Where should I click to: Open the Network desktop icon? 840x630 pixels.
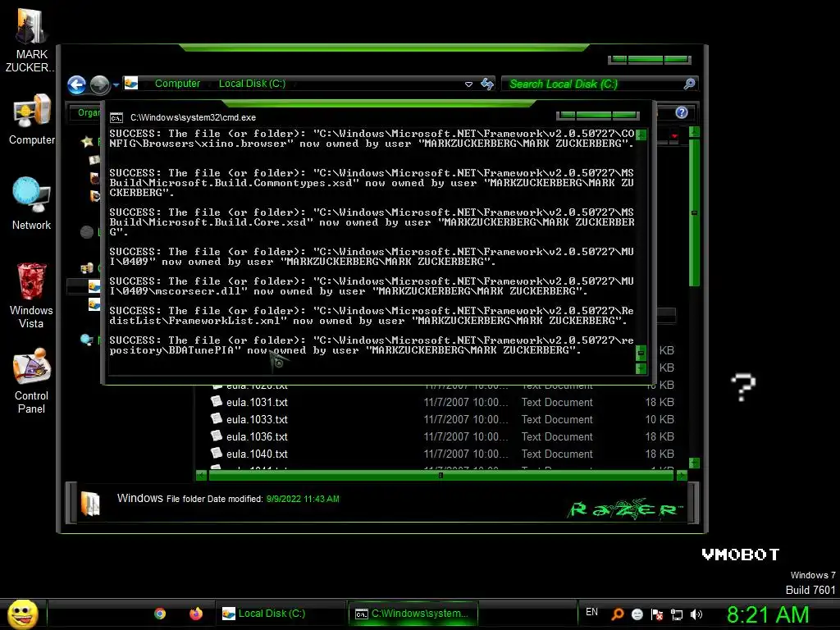pos(31,203)
